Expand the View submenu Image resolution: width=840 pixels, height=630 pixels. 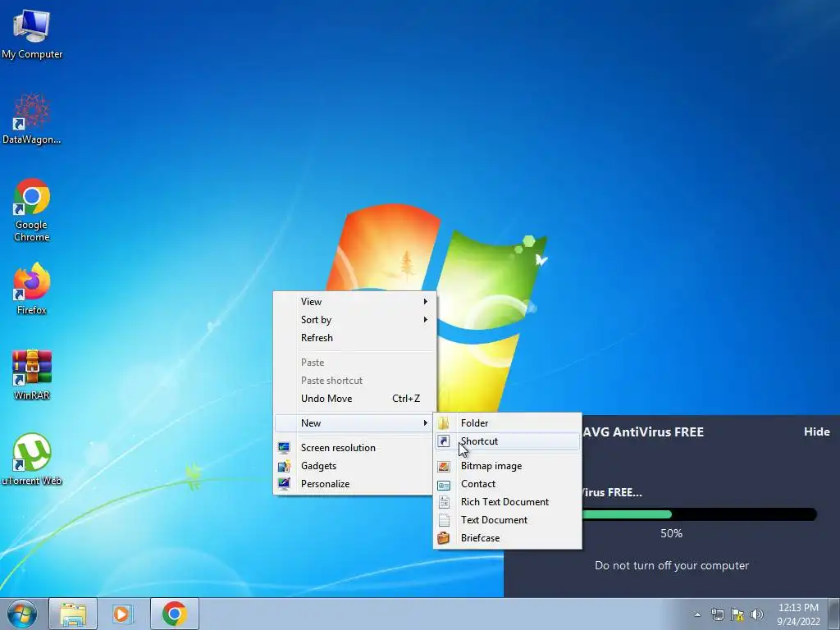tap(354, 302)
